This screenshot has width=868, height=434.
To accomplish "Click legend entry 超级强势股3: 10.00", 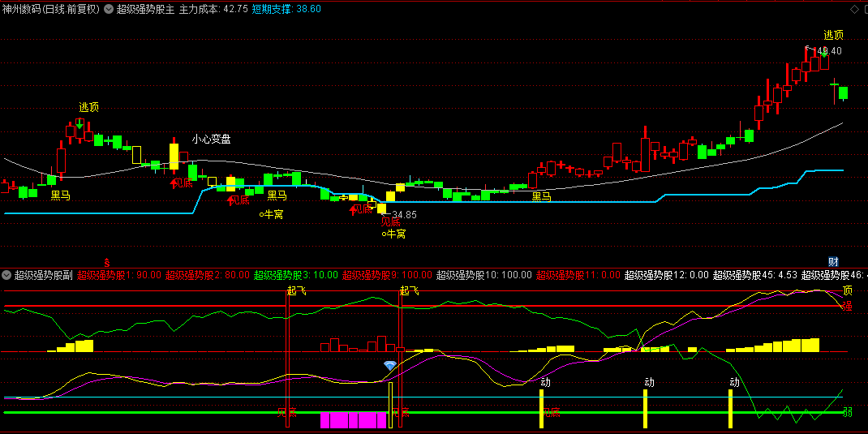I will (296, 274).
